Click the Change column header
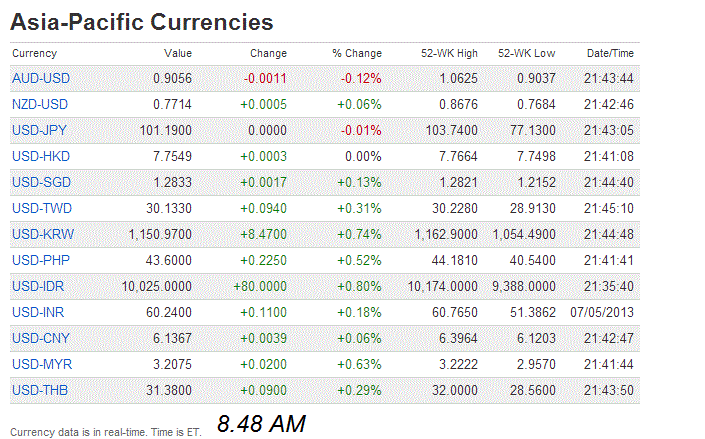 [268, 53]
